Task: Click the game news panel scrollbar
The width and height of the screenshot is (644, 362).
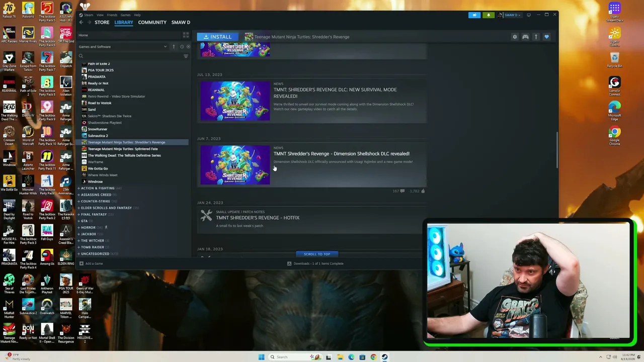Action: (x=556, y=150)
